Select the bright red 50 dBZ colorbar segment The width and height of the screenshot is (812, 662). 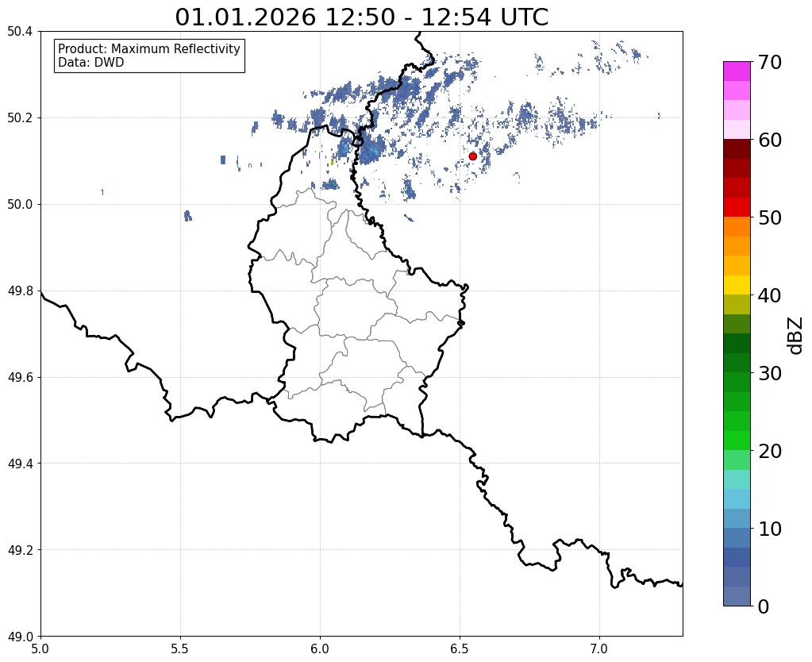[737, 207]
